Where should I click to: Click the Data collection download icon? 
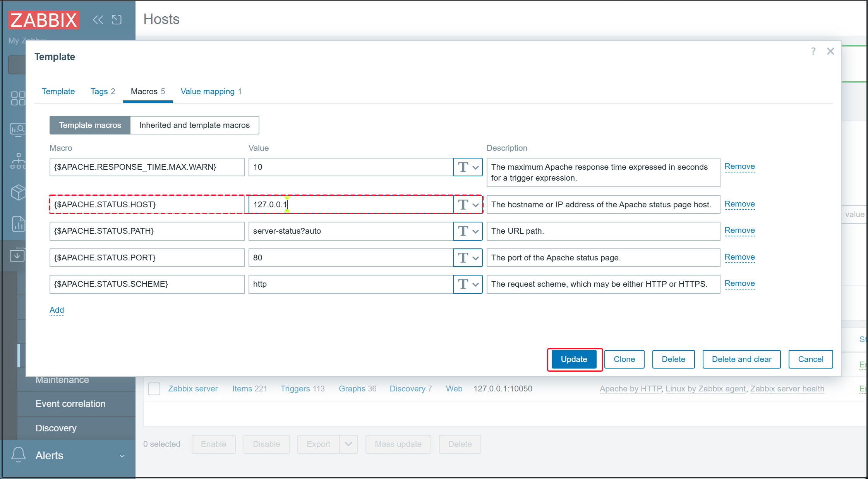coord(17,255)
